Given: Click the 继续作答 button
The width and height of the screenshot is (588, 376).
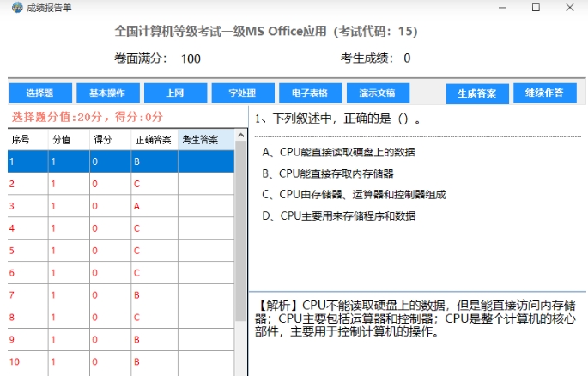Looking at the screenshot, I should tap(545, 93).
